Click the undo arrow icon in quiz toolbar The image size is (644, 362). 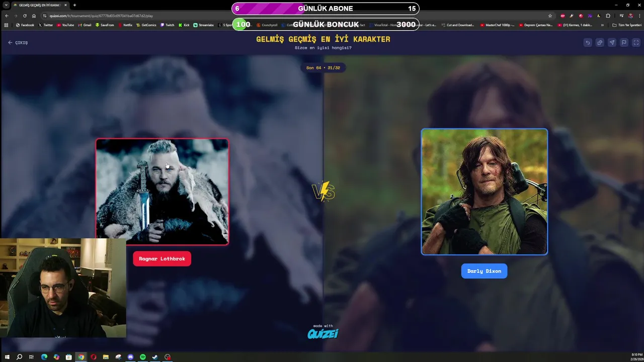pyautogui.click(x=588, y=43)
